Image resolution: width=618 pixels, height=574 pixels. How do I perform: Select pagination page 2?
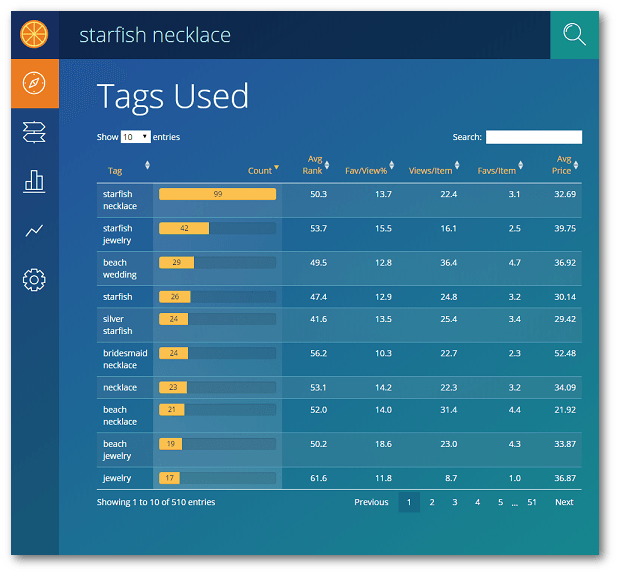click(x=432, y=502)
